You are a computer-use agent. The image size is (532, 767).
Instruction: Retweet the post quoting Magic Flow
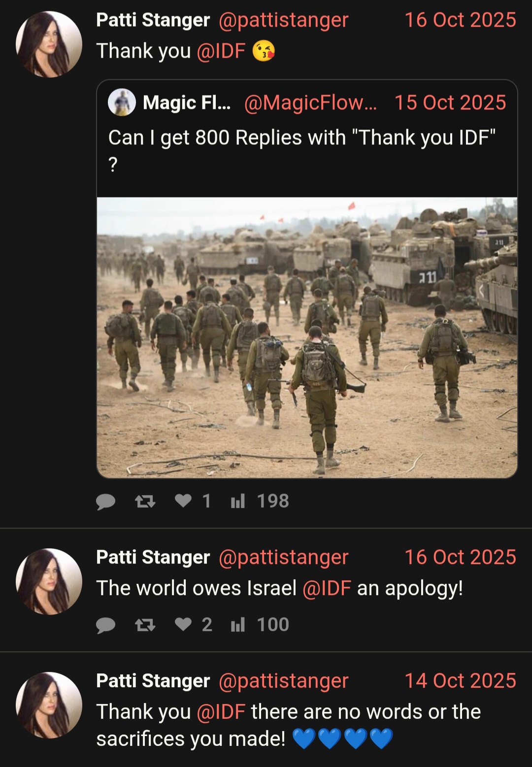click(145, 501)
